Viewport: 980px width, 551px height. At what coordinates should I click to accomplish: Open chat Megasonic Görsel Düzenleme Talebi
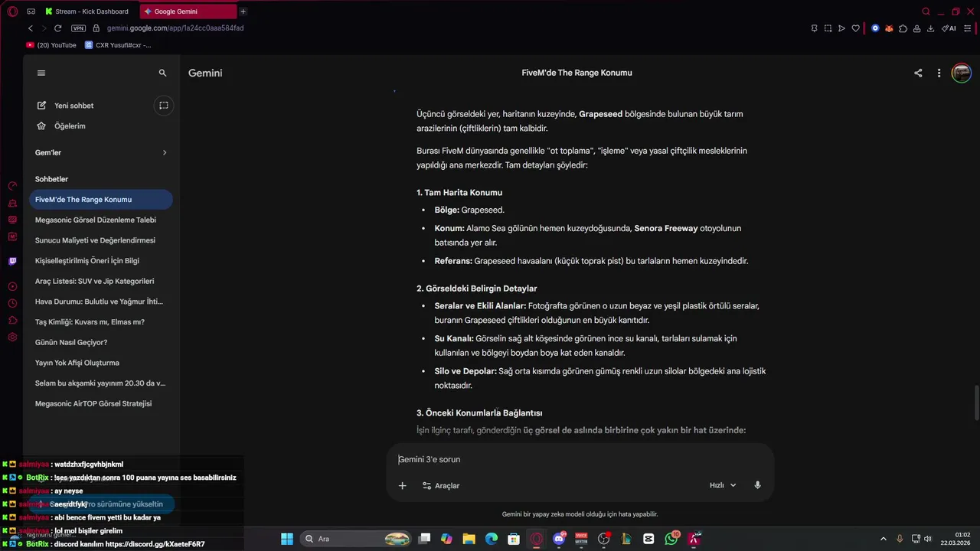101,220
